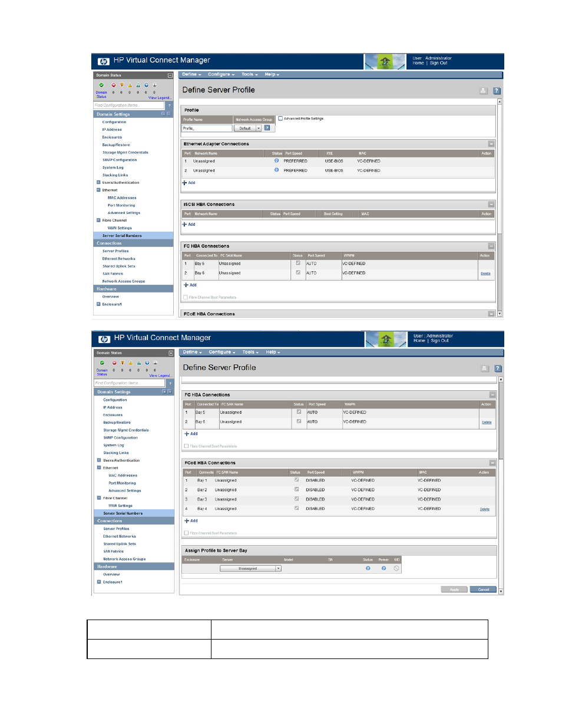Click status info icon for Ethernet port 2
This screenshot has width=562, height=728.
276,170
